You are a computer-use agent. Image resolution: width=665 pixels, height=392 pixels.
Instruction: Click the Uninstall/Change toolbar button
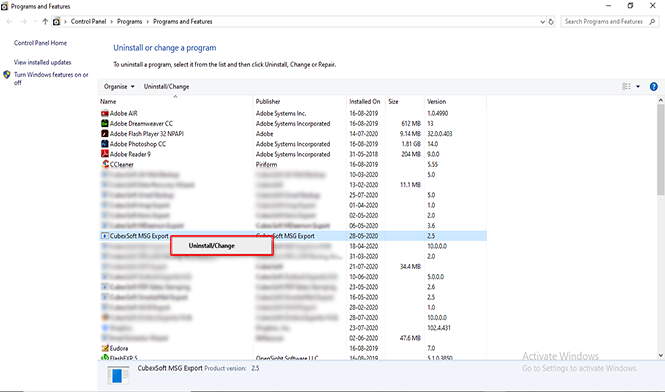coord(166,87)
